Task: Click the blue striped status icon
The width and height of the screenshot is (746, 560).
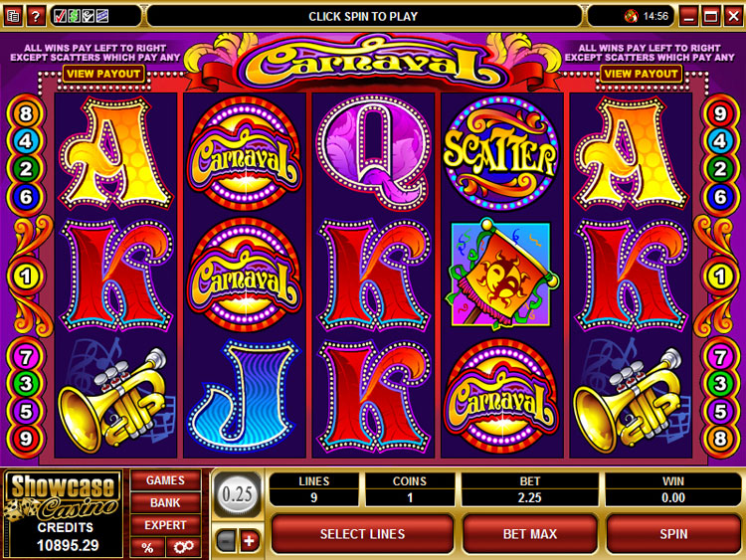Action: 102,16
